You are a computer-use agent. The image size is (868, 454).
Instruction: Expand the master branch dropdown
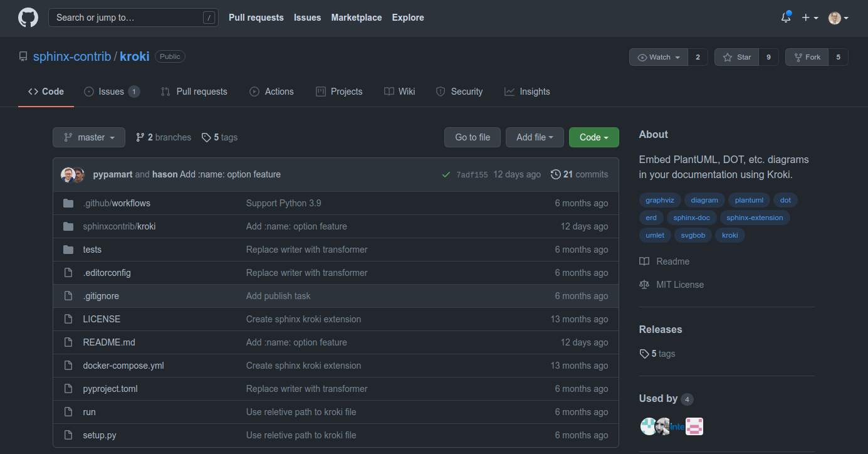pyautogui.click(x=89, y=137)
